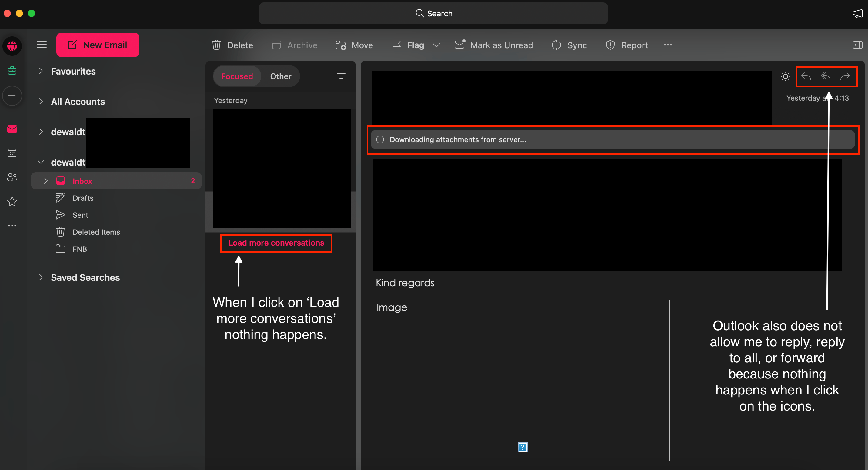Toggle light/dark message background sun icon
868x470 pixels.
click(x=785, y=76)
